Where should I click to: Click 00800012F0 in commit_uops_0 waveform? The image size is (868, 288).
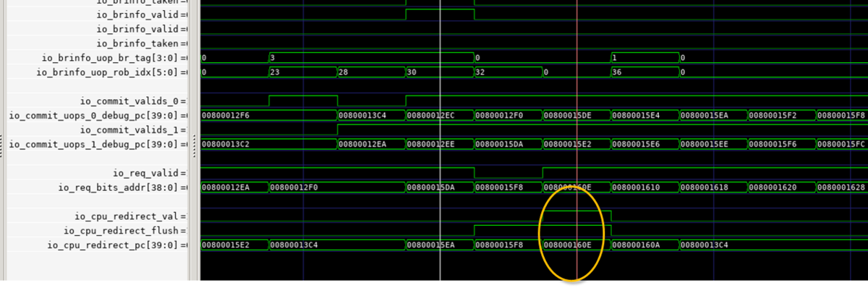pos(500,115)
